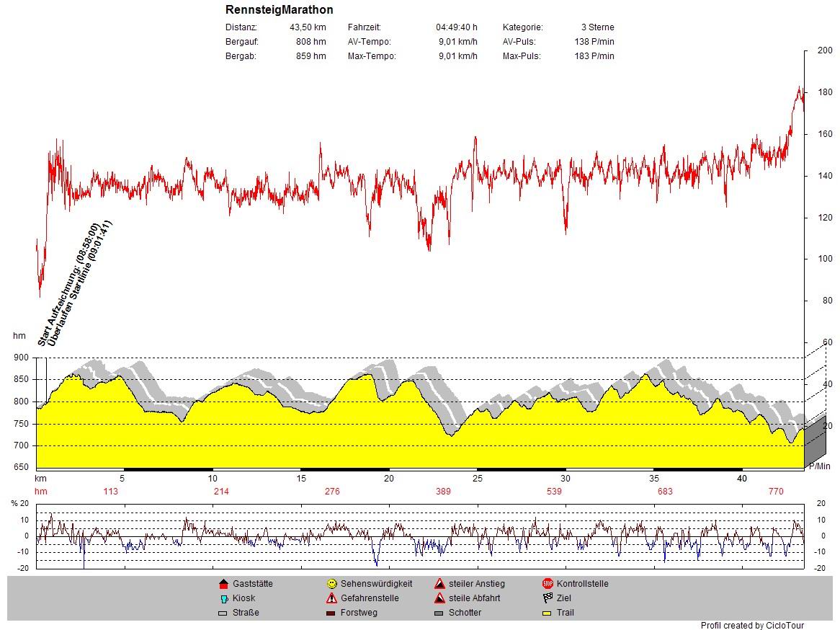
Task: Click the Profil created by CicloTour text
Action: click(x=752, y=626)
